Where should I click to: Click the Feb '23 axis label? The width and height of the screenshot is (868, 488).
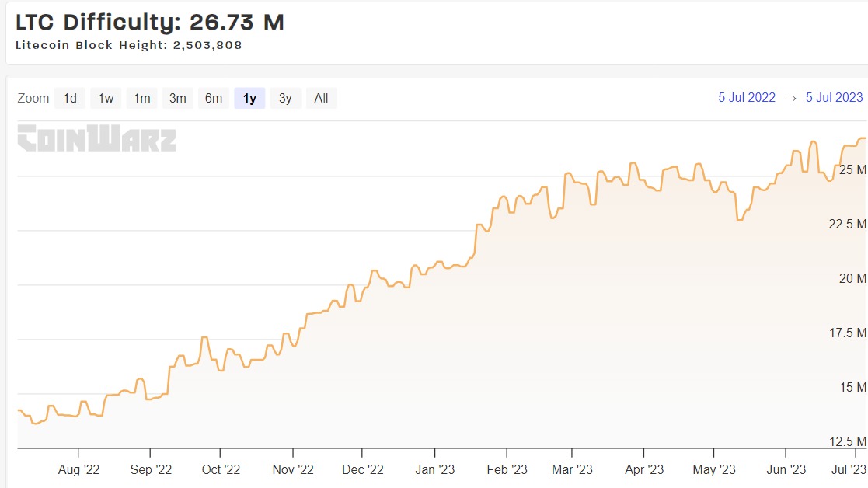(x=507, y=470)
